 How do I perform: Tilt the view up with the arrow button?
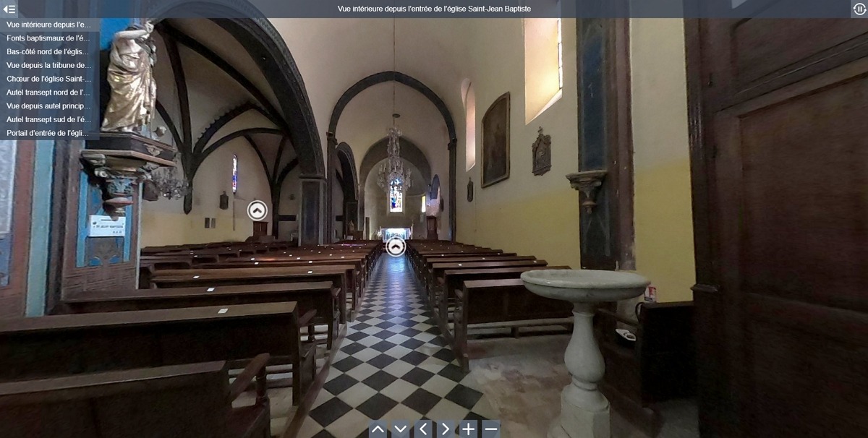[378, 429]
